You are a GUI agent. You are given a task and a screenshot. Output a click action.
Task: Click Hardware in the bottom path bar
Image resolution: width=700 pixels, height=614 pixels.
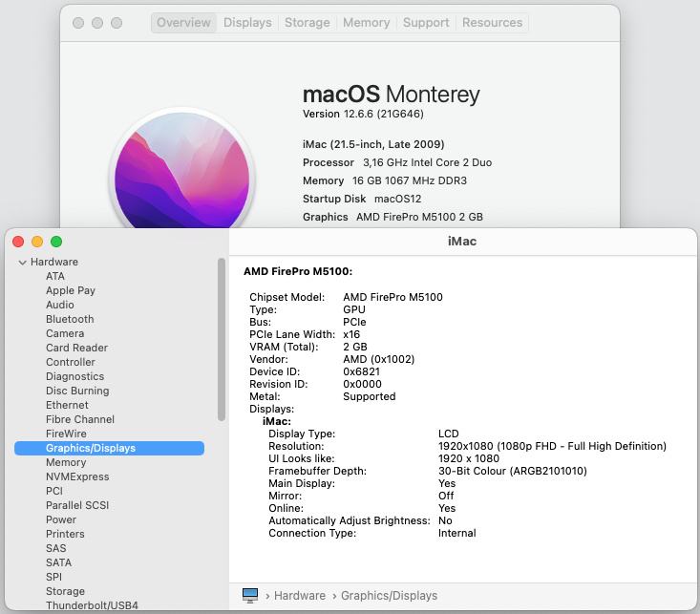coord(300,595)
